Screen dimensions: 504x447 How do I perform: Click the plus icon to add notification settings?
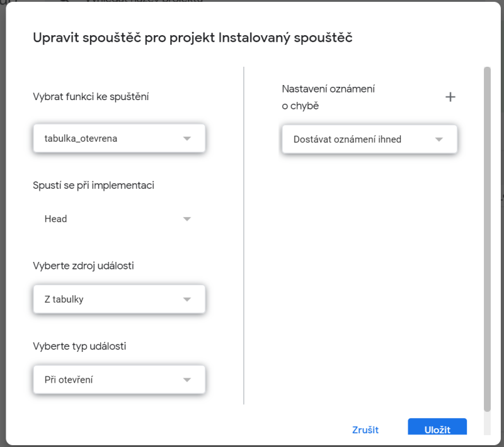[450, 97]
